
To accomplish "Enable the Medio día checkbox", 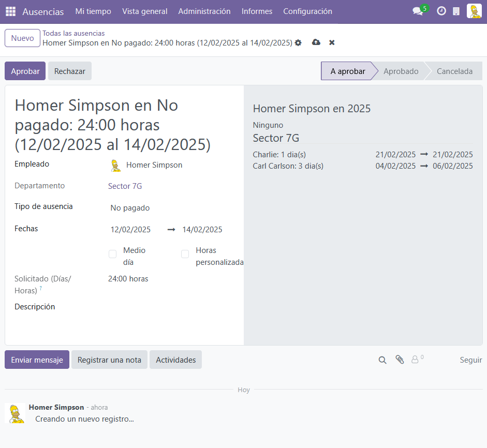I will click(x=112, y=254).
